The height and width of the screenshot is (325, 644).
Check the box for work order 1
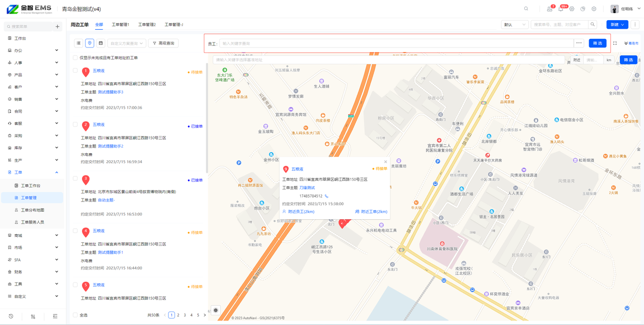click(75, 71)
